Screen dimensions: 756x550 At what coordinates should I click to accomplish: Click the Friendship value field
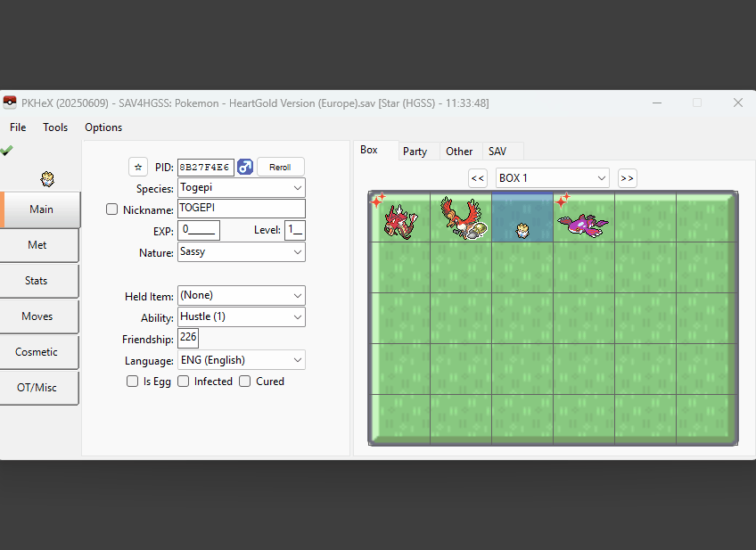(188, 338)
